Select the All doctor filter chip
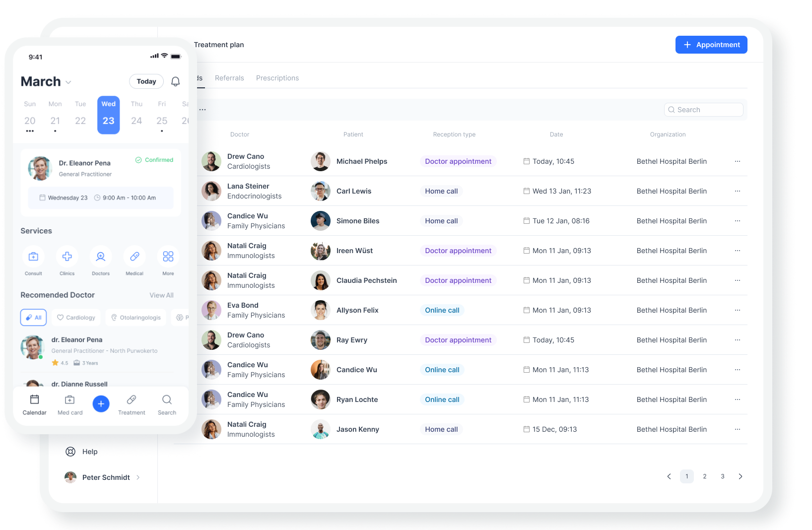812x530 pixels. click(33, 318)
